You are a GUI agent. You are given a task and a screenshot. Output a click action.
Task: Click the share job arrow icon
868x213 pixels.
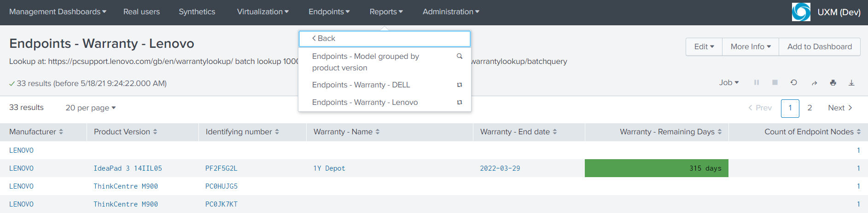pyautogui.click(x=814, y=83)
